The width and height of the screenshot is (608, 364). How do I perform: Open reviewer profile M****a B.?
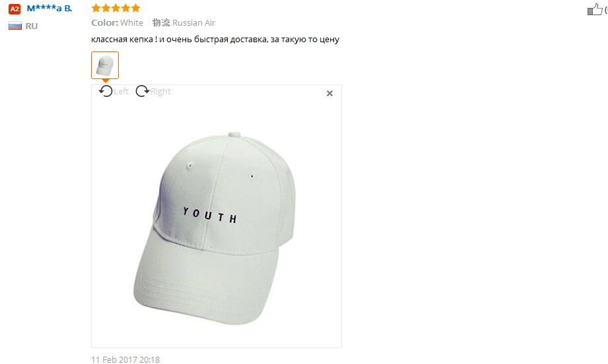50,8
